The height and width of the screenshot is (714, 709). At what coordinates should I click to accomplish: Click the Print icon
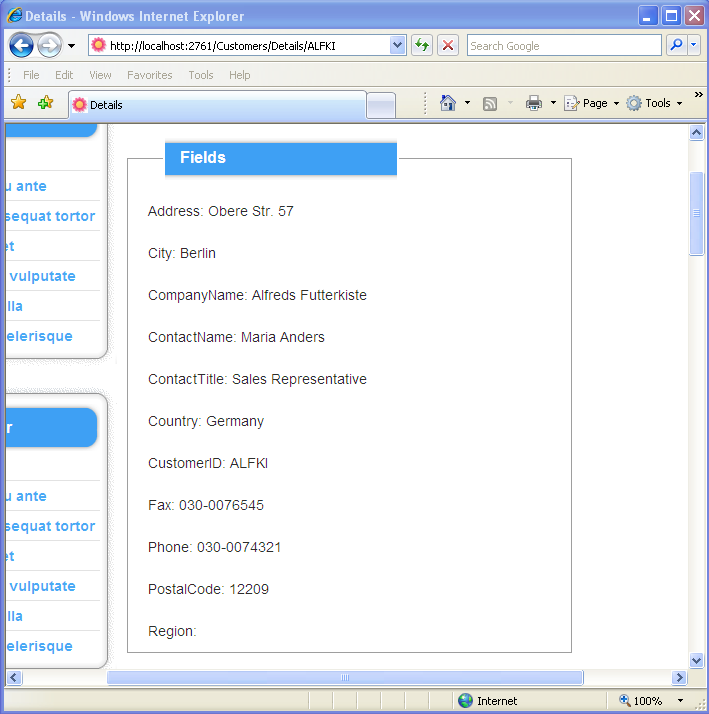534,103
